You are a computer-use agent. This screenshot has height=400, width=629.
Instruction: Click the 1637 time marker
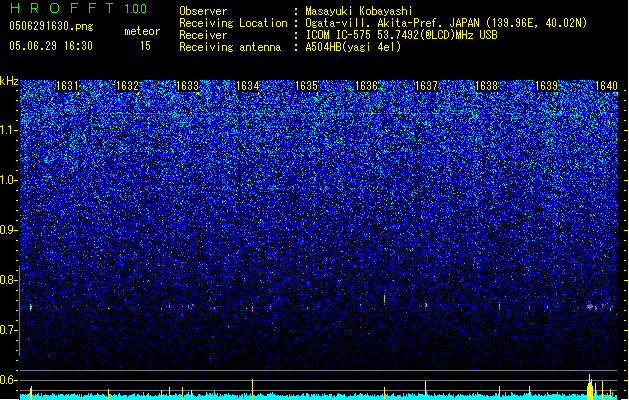pos(426,86)
